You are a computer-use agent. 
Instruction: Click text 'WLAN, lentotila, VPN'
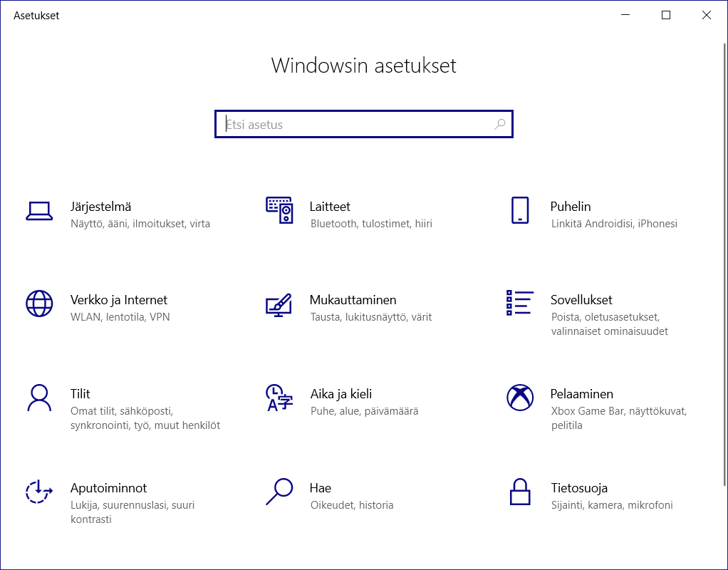pyautogui.click(x=120, y=317)
